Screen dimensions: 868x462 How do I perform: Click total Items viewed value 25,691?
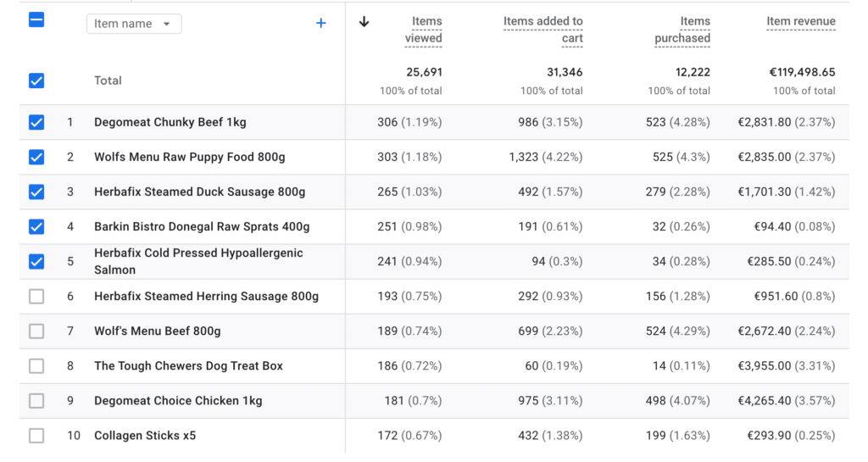(x=424, y=73)
